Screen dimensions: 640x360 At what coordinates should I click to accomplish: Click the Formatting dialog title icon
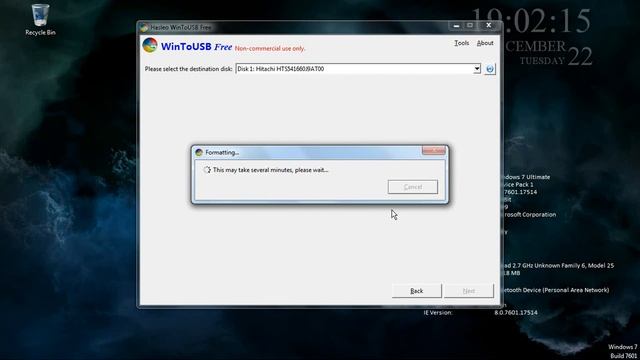(199, 152)
